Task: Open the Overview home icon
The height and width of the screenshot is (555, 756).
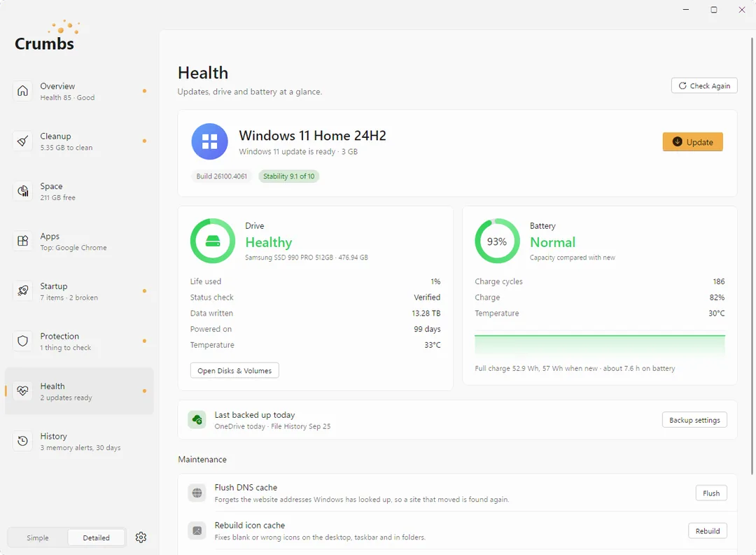Action: tap(22, 91)
